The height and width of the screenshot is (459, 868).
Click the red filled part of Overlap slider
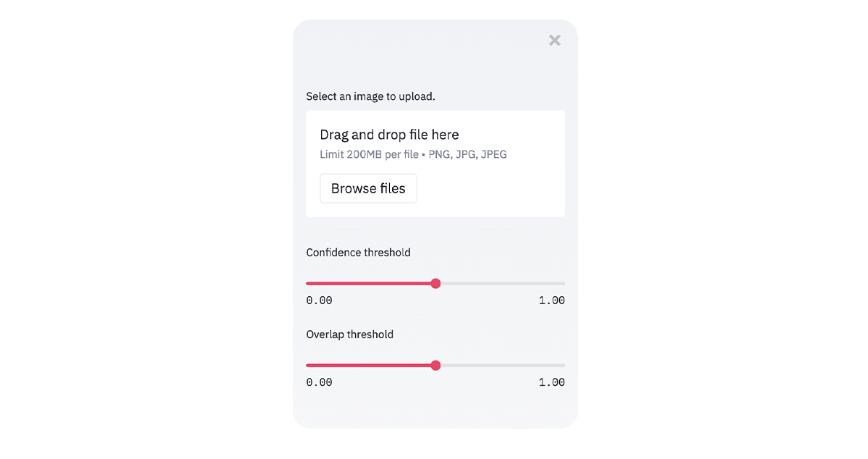coord(369,366)
